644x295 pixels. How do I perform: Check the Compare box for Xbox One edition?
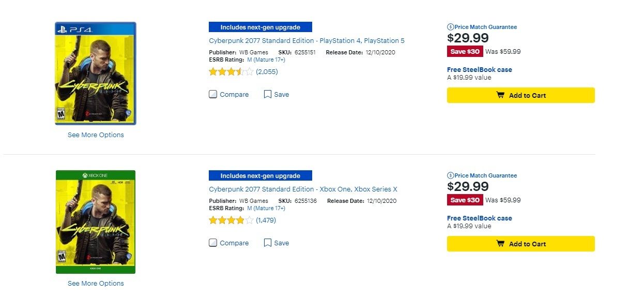213,243
